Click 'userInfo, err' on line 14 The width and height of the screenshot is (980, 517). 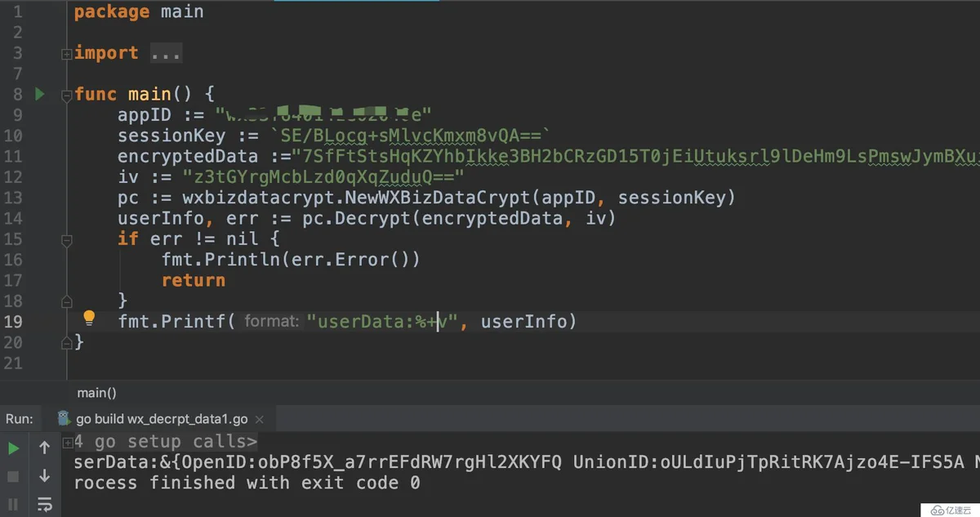click(188, 218)
